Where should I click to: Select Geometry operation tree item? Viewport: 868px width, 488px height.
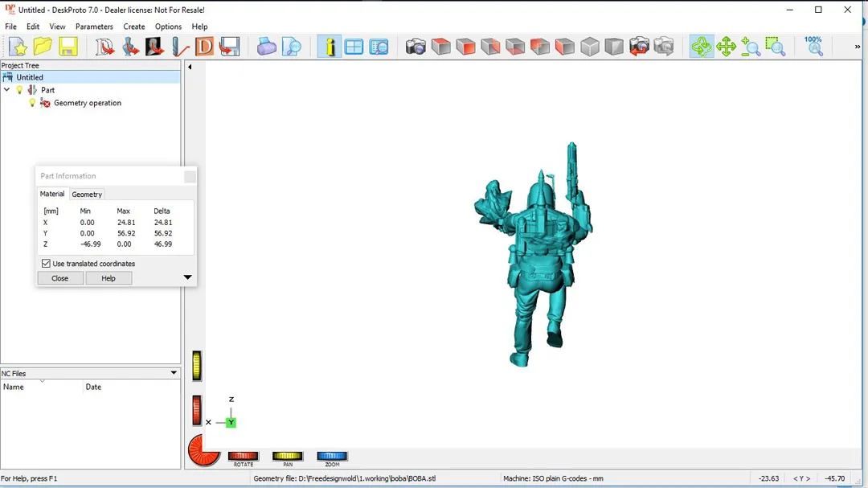pyautogui.click(x=88, y=103)
